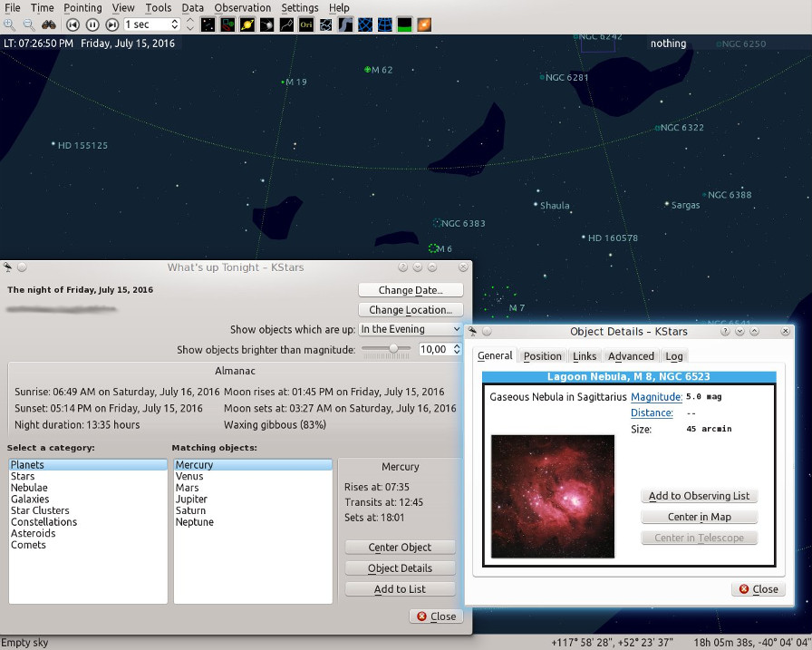This screenshot has height=650, width=812.
Task: Open the Observation menu
Action: (x=242, y=8)
